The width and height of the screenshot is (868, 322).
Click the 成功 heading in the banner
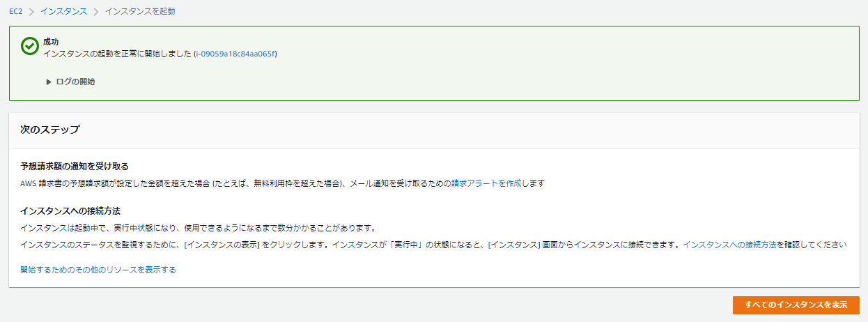pyautogui.click(x=51, y=42)
